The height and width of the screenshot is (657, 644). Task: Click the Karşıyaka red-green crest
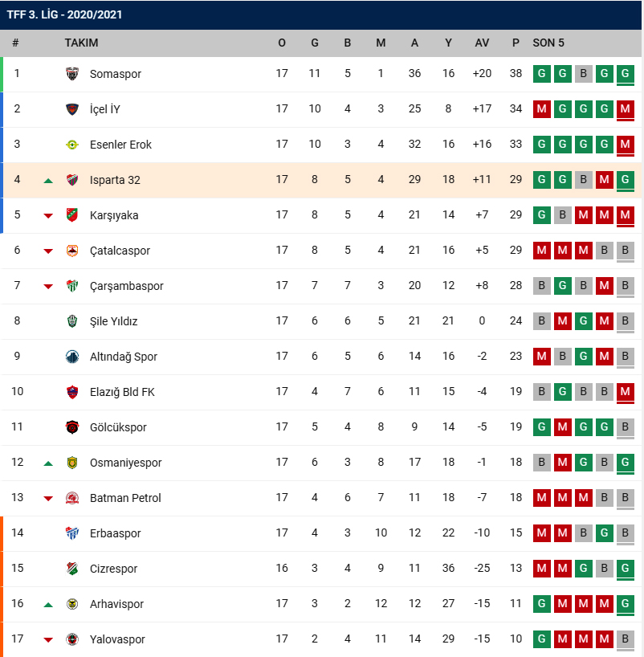pos(72,215)
